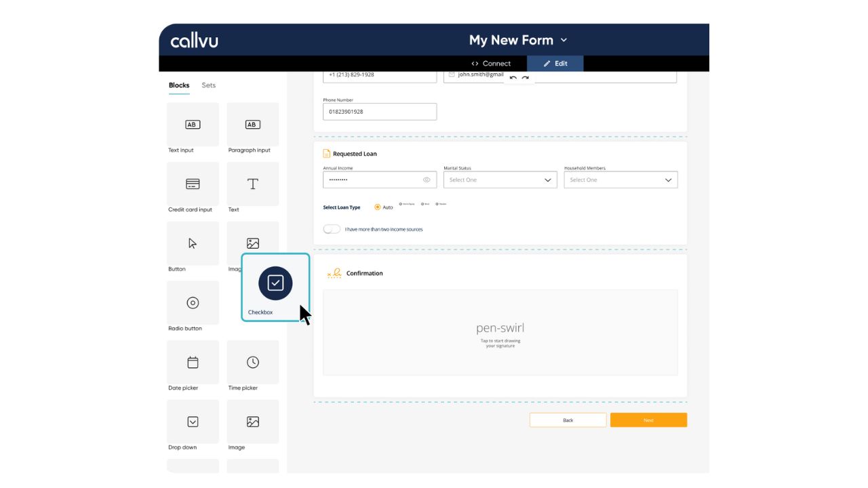The image size is (868, 488).
Task: Pick the Credit card input block
Action: [x=193, y=184]
